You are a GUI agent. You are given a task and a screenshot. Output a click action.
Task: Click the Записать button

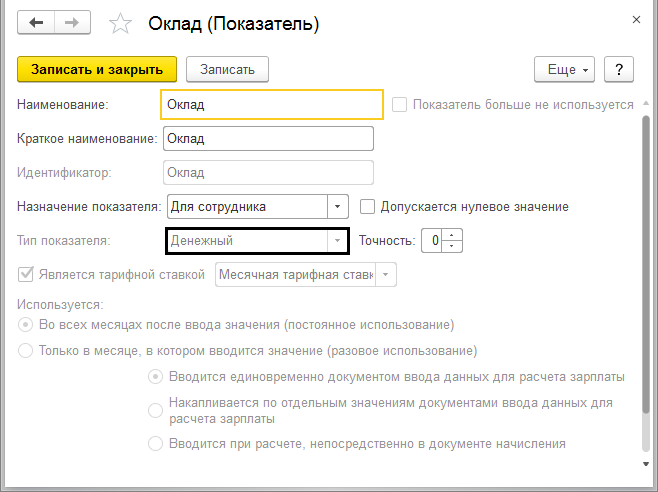227,69
